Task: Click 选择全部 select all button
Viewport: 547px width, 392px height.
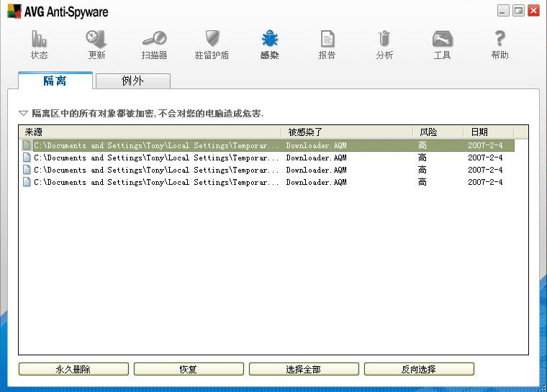Action: click(304, 369)
